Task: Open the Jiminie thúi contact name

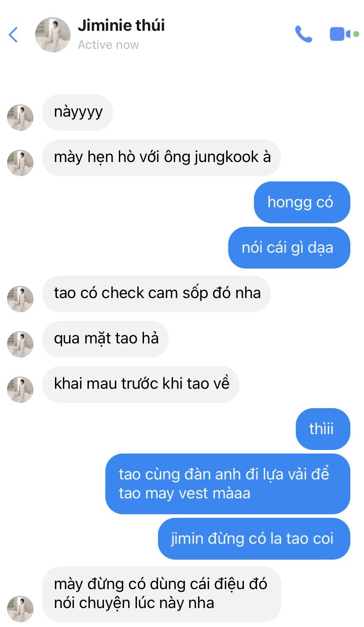Action: pos(121,25)
